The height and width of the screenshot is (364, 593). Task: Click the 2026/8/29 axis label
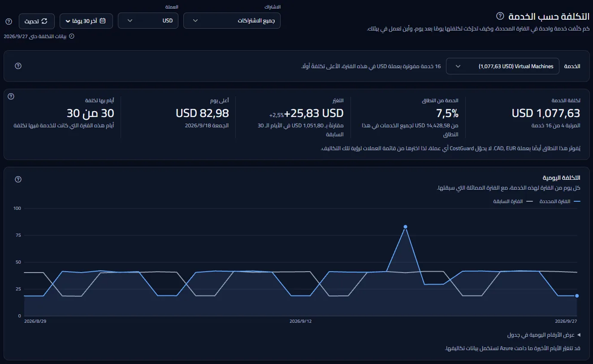(x=35, y=321)
